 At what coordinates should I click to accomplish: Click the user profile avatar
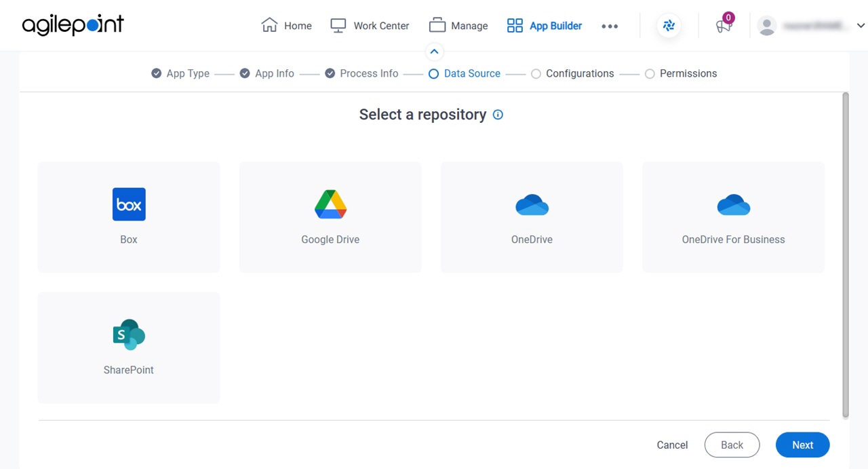(767, 26)
